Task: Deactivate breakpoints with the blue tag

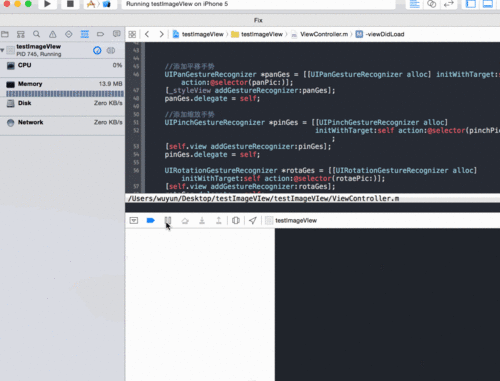Action: 151,220
